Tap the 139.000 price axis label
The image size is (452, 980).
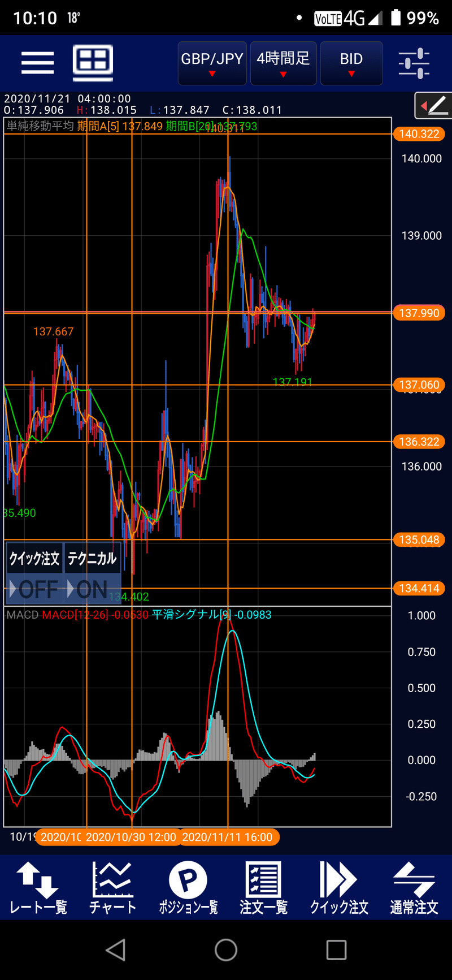[x=421, y=236]
